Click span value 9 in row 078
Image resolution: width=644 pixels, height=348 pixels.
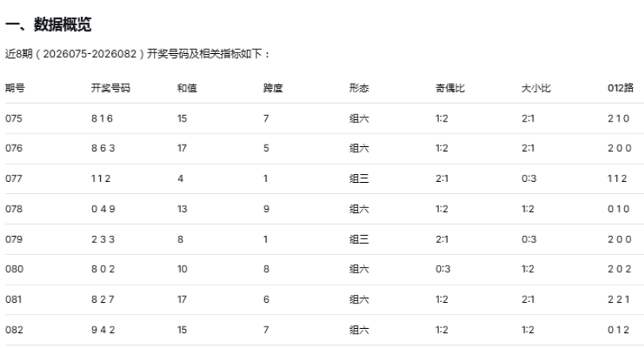tap(266, 209)
